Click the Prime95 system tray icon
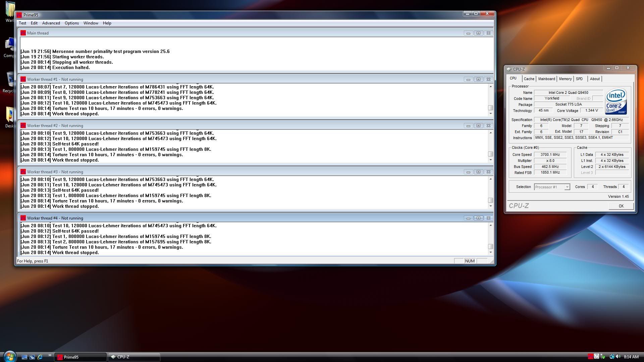644x362 pixels. coord(590,357)
